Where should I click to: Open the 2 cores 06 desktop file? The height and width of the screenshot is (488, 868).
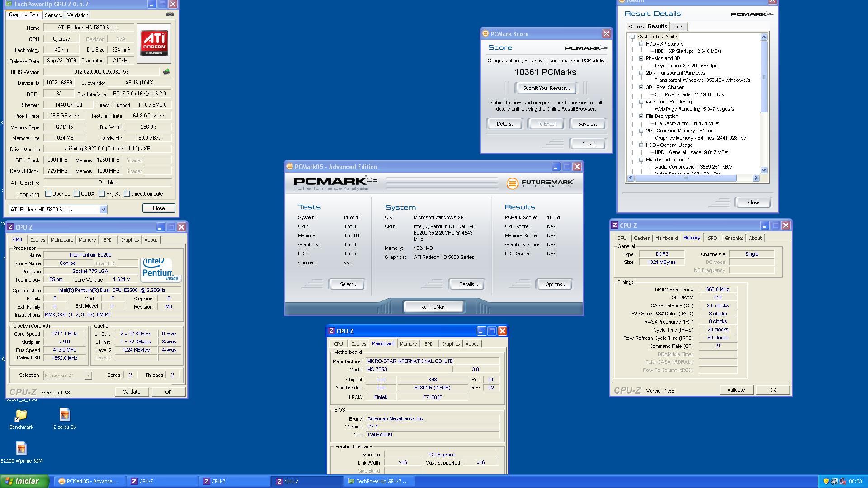coord(65,419)
